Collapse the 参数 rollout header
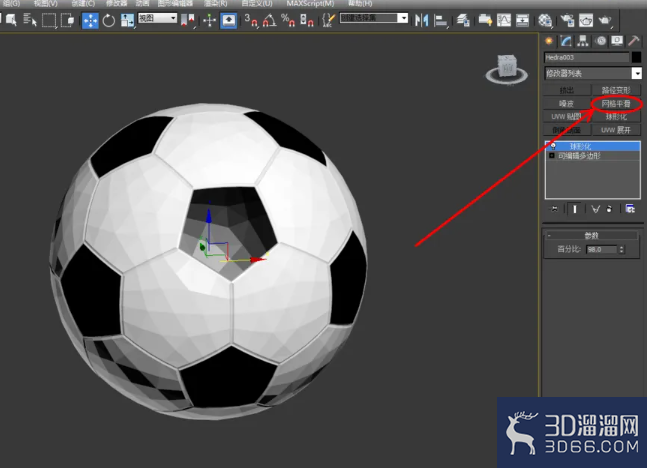The image size is (647, 468). tap(592, 235)
